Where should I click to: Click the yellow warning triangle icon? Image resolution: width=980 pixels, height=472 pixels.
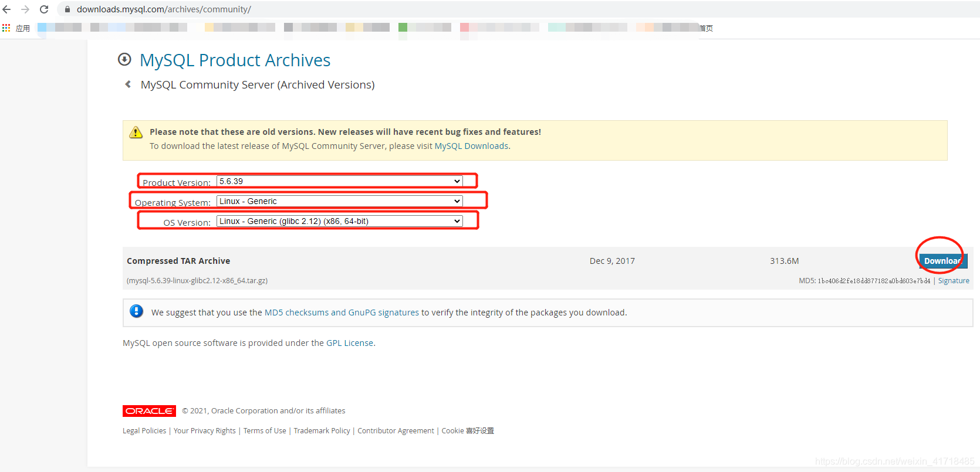[136, 132]
